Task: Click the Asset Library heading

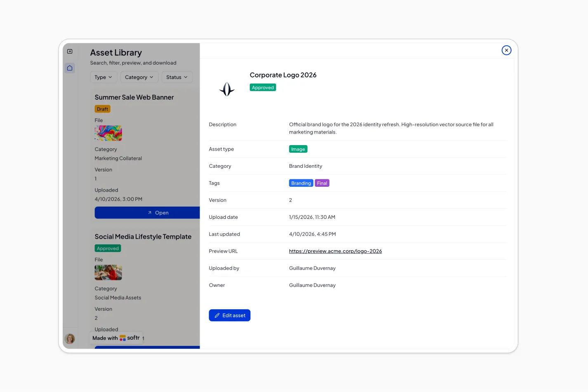Action: point(116,53)
